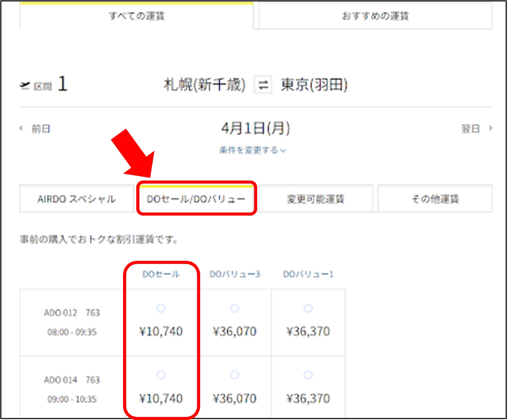Click the DOセール column header link

tap(161, 274)
